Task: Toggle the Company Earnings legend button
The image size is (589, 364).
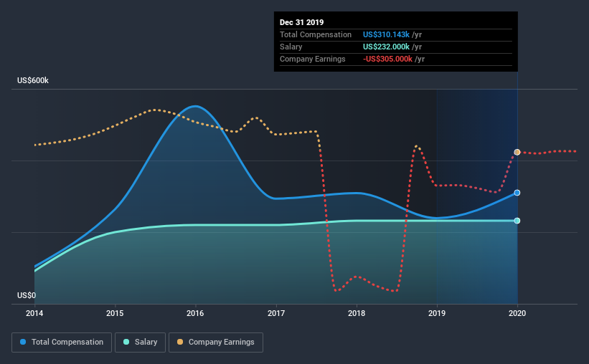Action: coord(216,343)
